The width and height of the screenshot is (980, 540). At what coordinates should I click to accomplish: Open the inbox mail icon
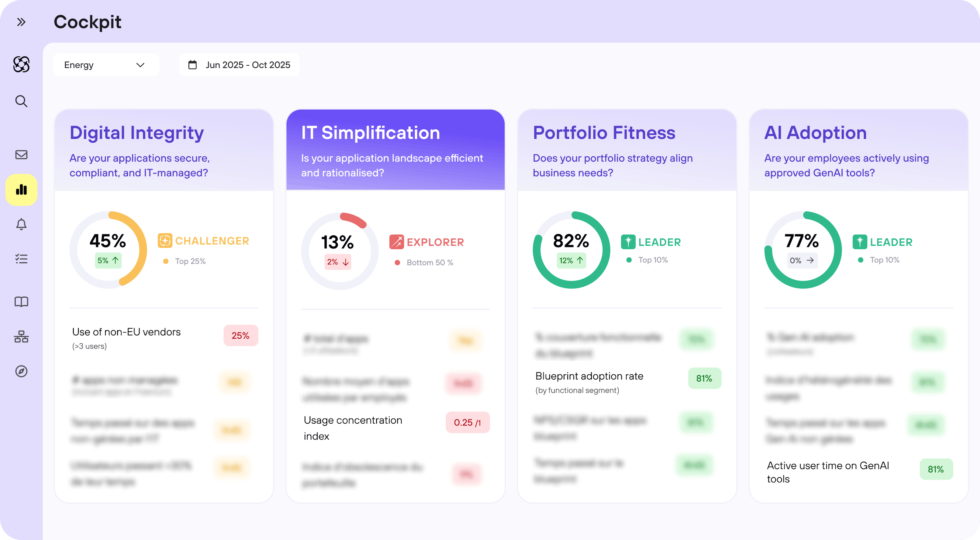(x=21, y=154)
